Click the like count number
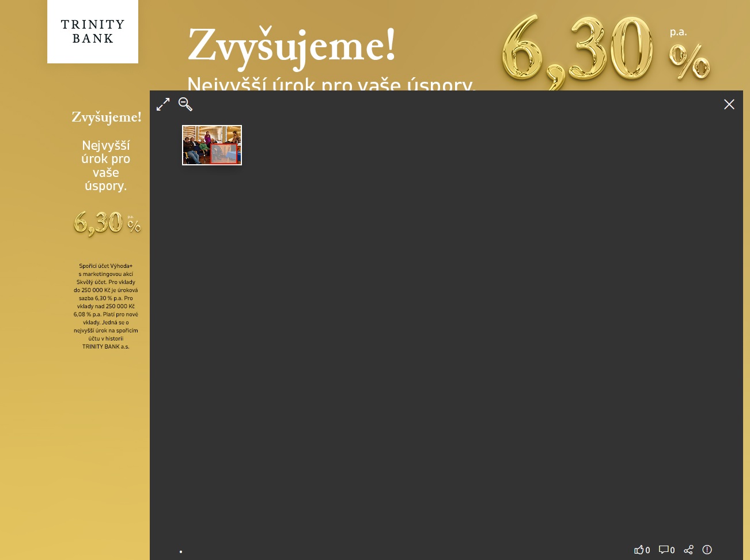This screenshot has height=560, width=750. coord(647,550)
